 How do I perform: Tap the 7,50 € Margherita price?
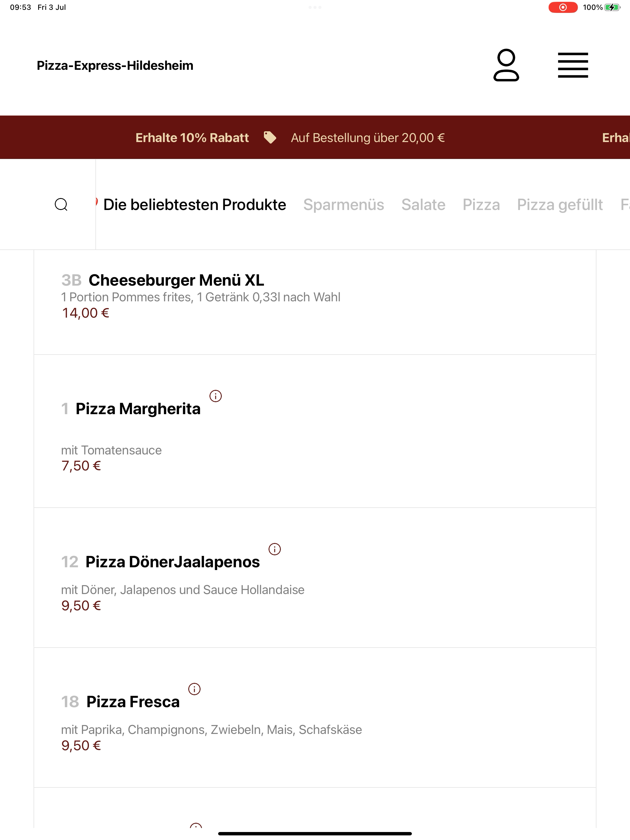pos(81,466)
